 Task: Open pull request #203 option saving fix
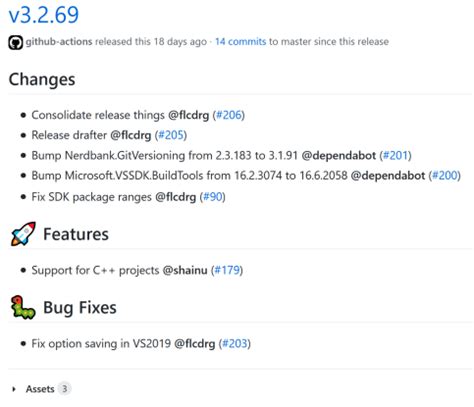(x=235, y=343)
